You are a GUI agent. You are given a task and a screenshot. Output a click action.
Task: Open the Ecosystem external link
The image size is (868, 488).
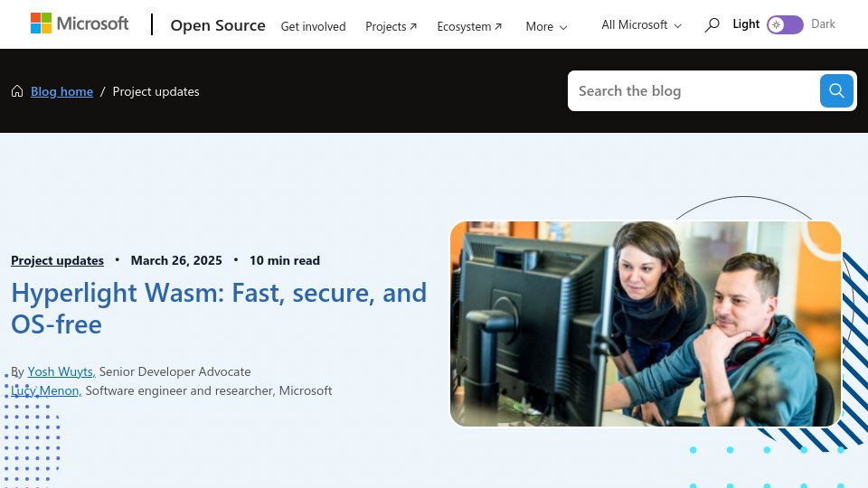point(469,26)
